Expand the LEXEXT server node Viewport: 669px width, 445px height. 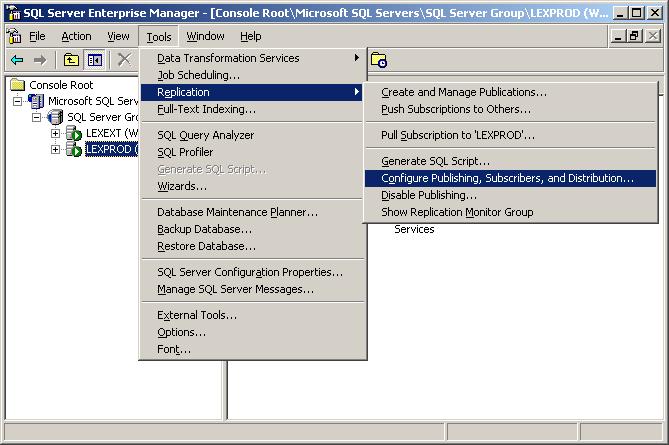pyautogui.click(x=55, y=133)
